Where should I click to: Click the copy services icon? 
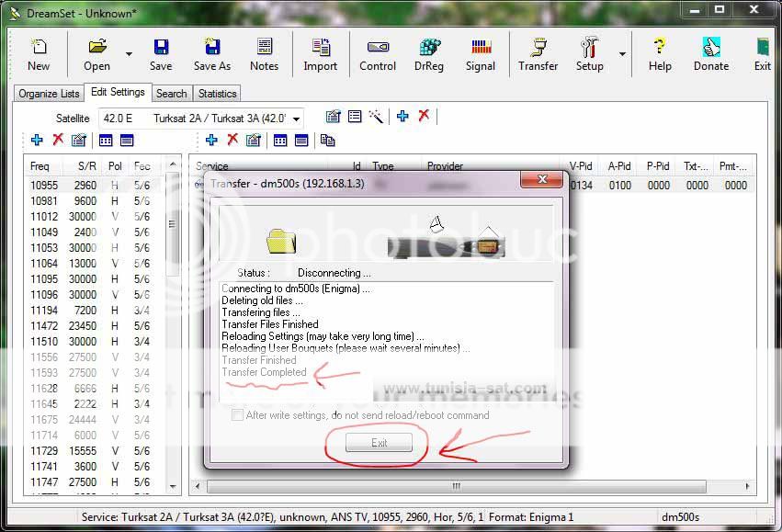click(328, 140)
